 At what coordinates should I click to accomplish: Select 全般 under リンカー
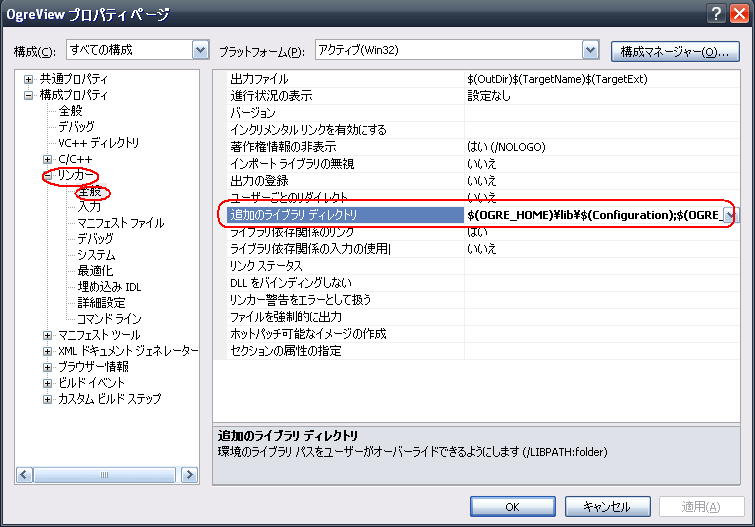click(x=90, y=191)
